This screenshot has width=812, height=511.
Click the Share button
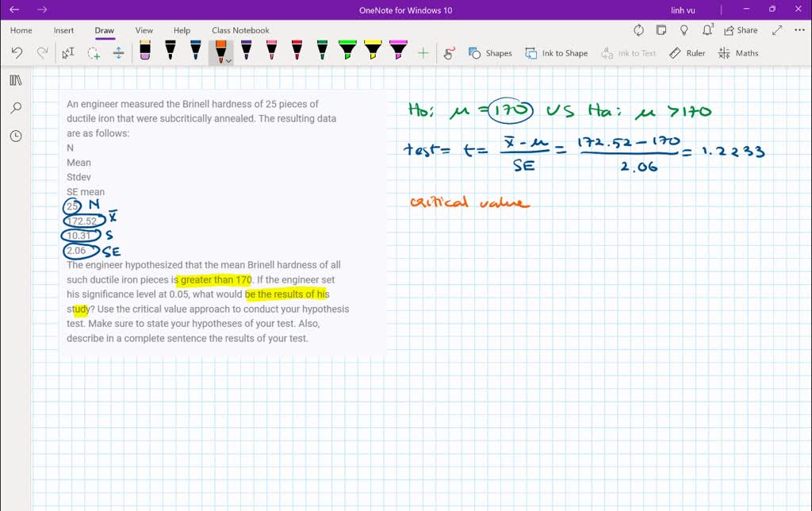point(741,30)
